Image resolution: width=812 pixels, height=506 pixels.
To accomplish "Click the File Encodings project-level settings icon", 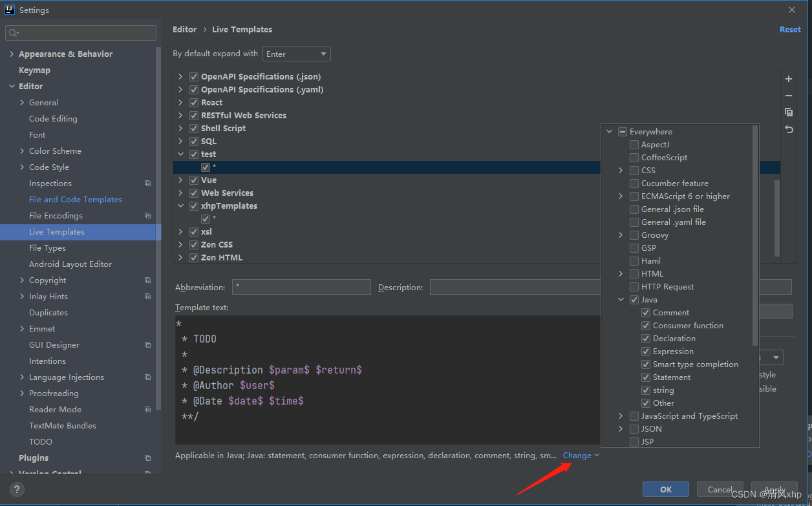I will tap(147, 216).
